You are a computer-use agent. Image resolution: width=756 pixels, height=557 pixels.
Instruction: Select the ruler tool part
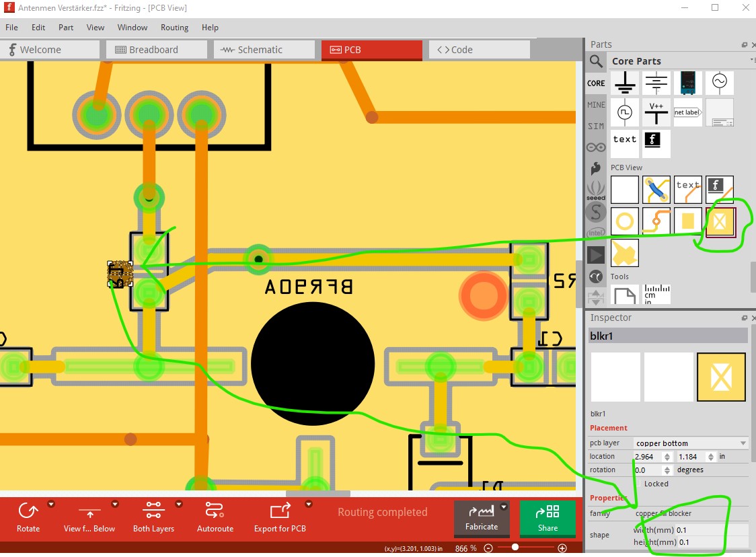[x=656, y=295]
